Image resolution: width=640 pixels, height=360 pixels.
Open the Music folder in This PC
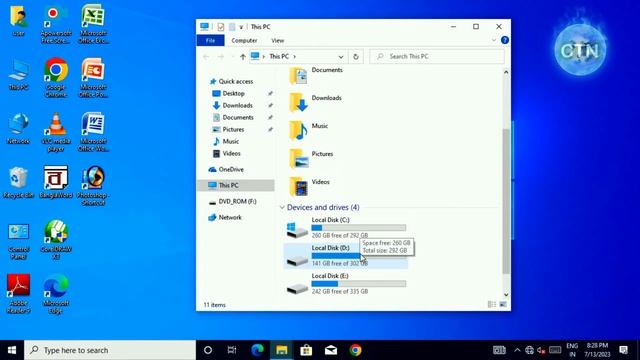(x=309, y=130)
